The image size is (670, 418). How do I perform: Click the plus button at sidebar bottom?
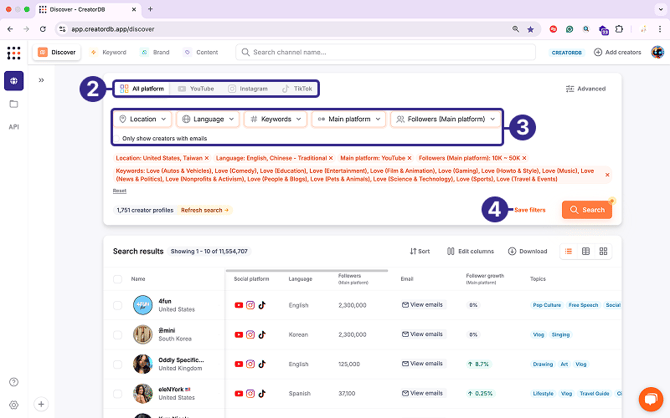pyautogui.click(x=41, y=404)
